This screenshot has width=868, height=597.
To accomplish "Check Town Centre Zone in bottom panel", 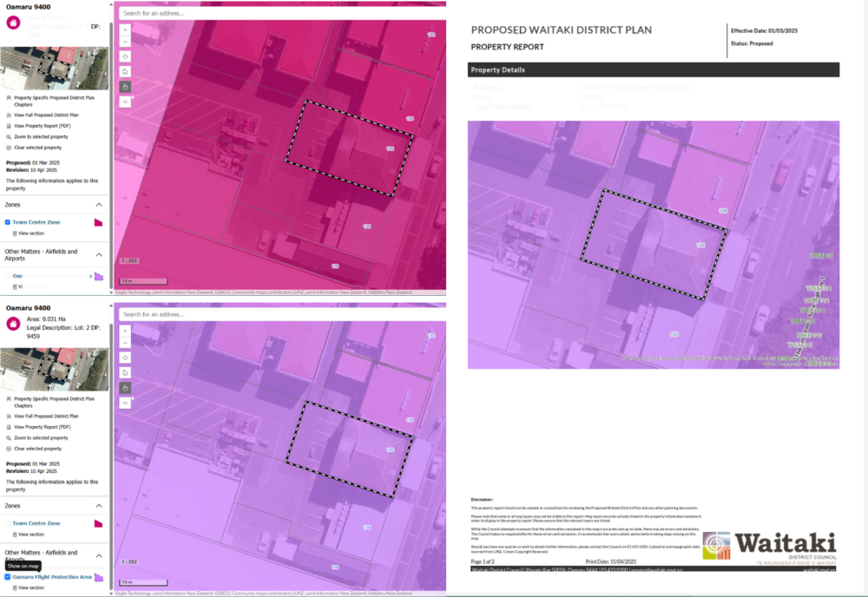I will (x=9, y=523).
